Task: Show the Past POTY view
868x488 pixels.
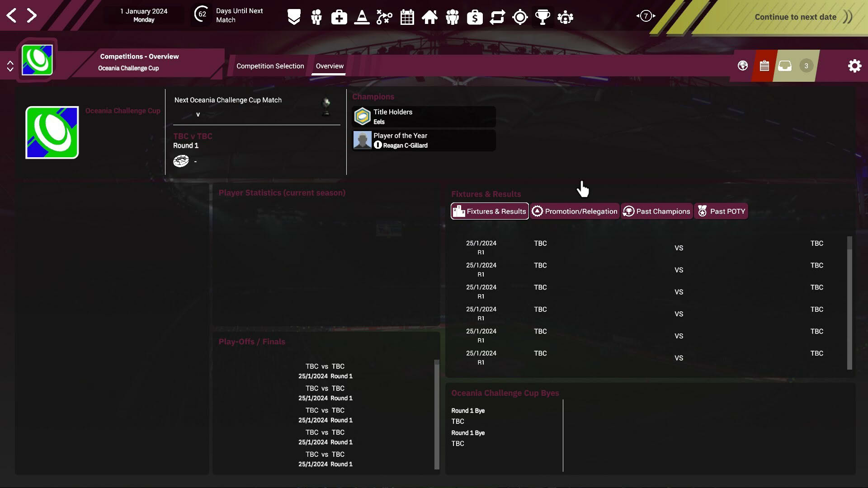Action: pyautogui.click(x=721, y=211)
